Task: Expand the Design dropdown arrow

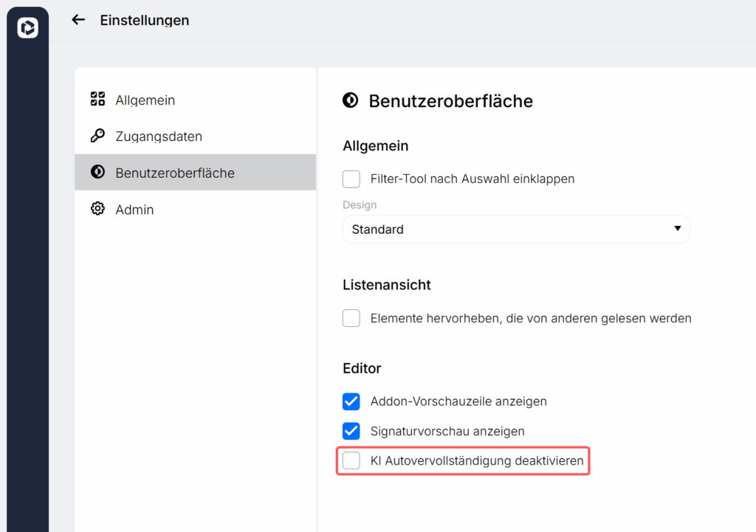Action: point(677,229)
